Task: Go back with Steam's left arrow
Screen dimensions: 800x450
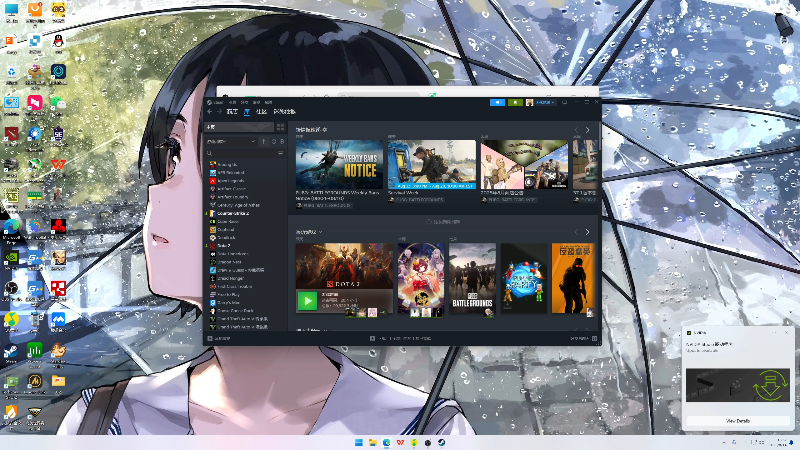Action: point(210,111)
